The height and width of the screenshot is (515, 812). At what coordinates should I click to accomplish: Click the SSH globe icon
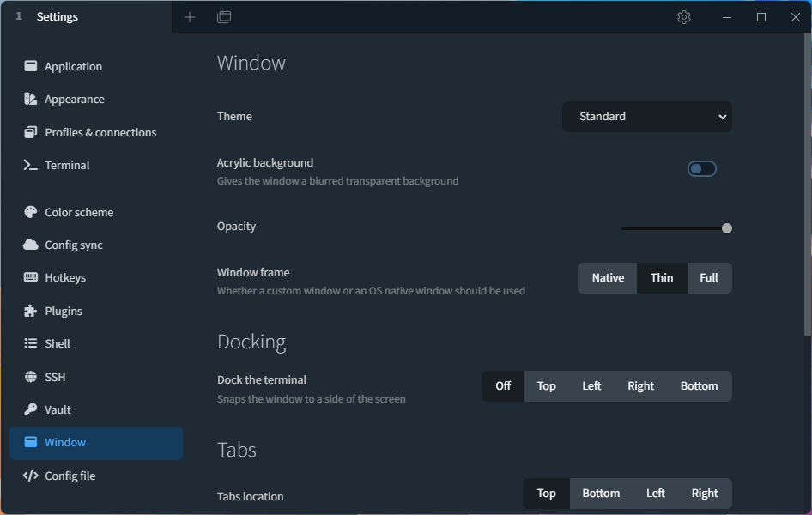point(31,377)
